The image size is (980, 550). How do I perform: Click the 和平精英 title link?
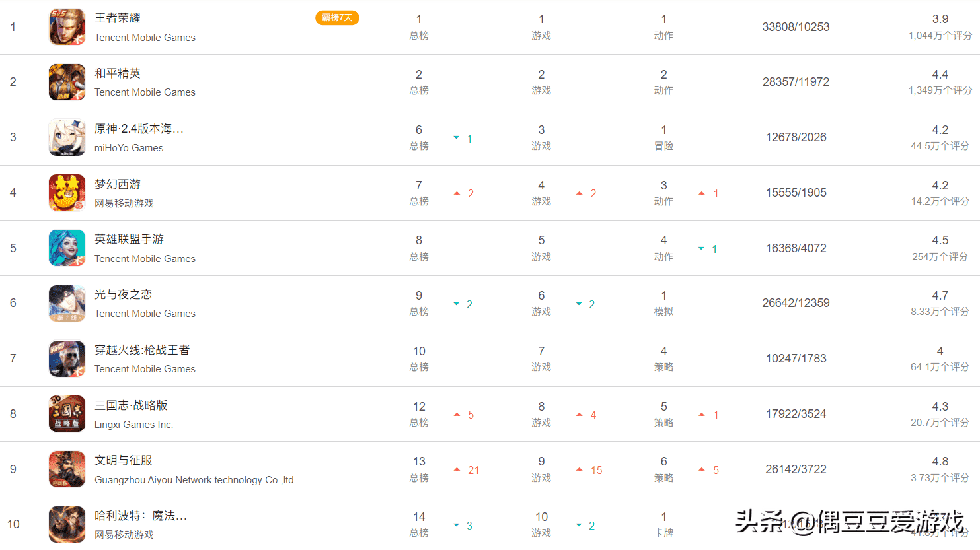tap(118, 73)
